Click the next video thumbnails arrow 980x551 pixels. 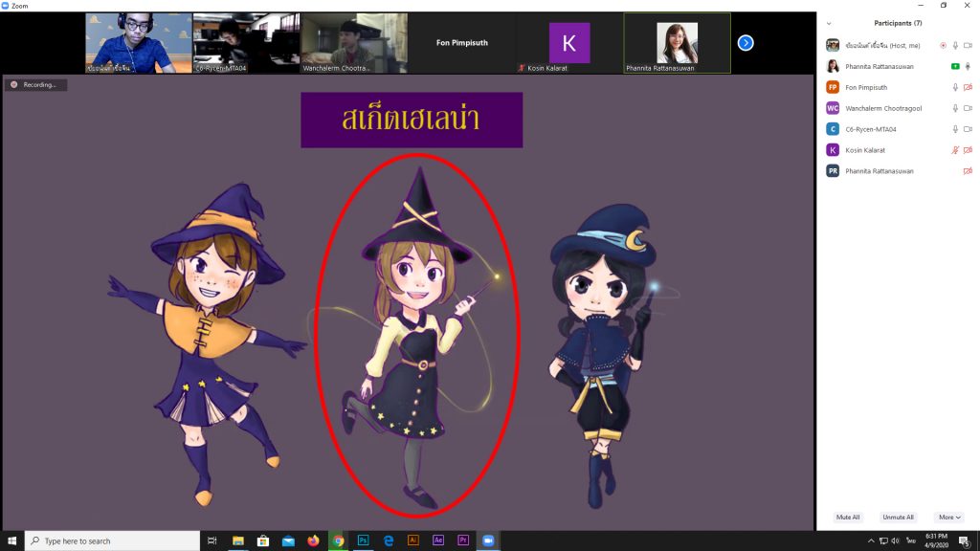tap(746, 43)
